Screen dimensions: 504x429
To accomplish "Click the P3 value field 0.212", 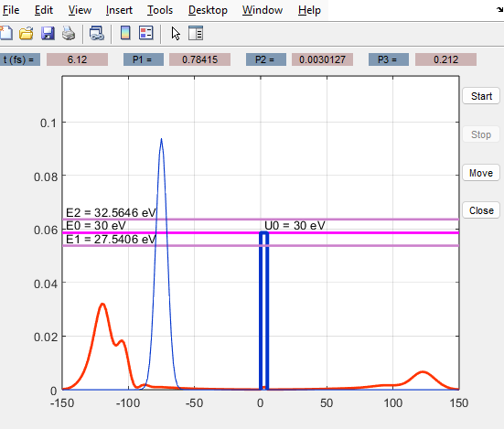I will [x=445, y=59].
